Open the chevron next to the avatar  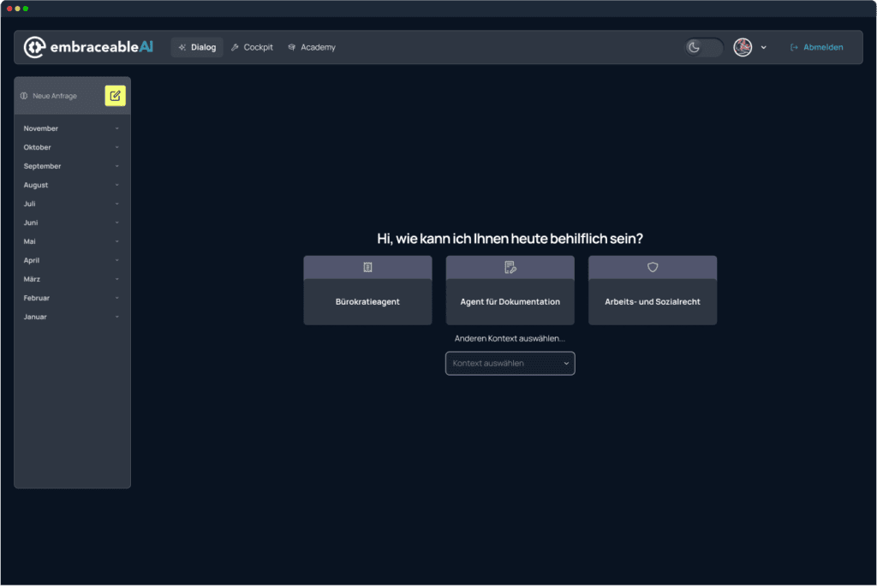(x=764, y=48)
